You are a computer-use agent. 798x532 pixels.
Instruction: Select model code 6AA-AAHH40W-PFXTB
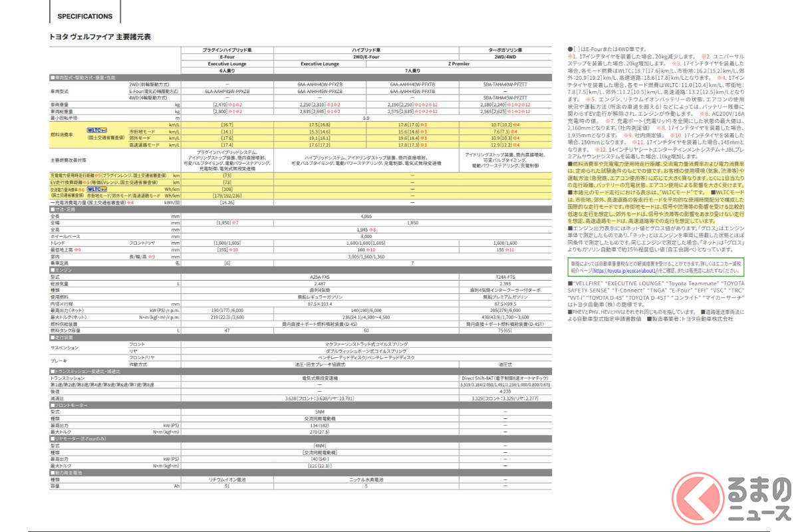point(412,85)
